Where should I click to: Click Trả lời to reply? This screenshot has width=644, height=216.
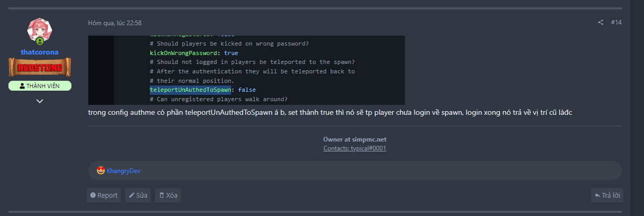click(607, 196)
